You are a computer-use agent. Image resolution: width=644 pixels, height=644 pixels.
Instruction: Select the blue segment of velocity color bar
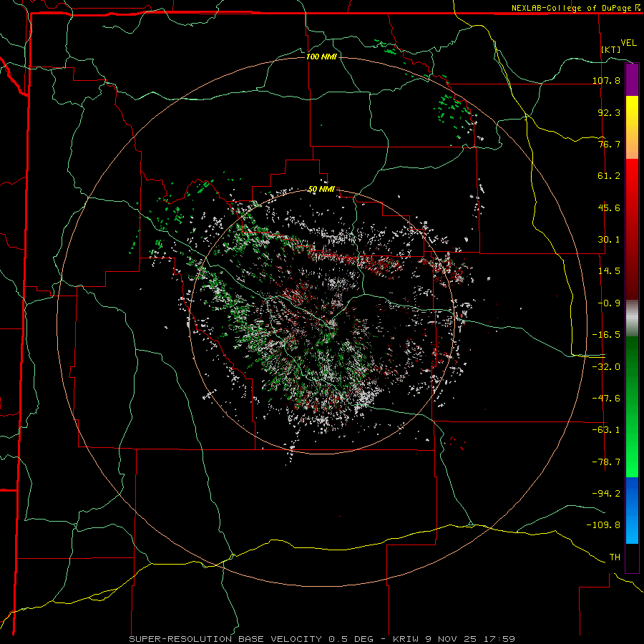(632, 510)
